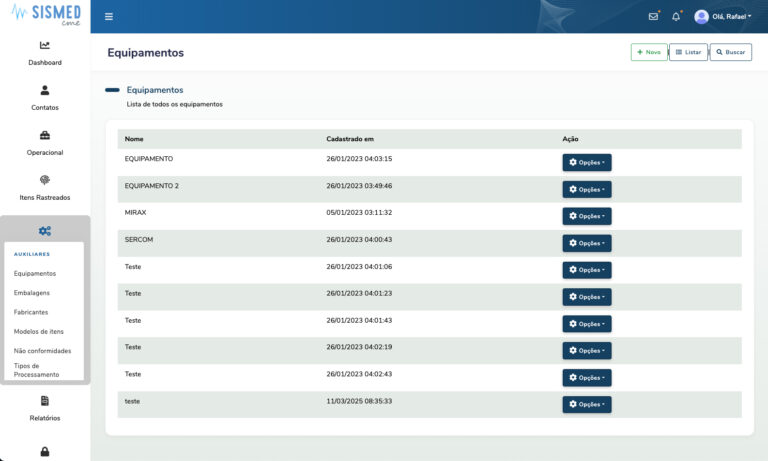Go to Contatos person icon
The height and width of the screenshot is (461, 768).
pyautogui.click(x=45, y=90)
